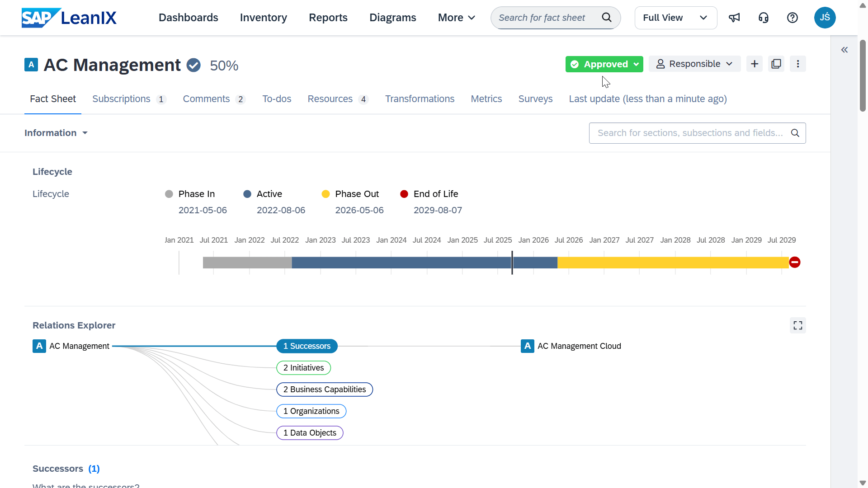Click the yellow Phase Out timeline bar
The image size is (868, 488).
click(673, 263)
